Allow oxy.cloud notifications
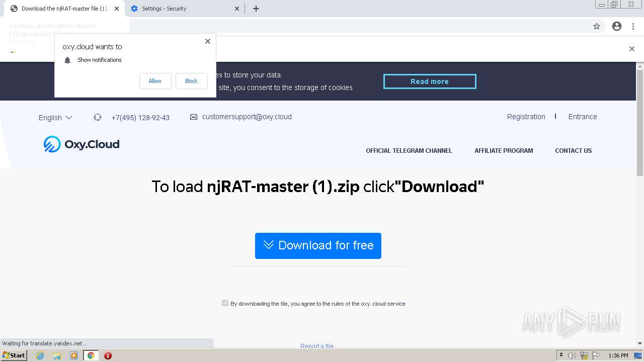 [x=155, y=81]
